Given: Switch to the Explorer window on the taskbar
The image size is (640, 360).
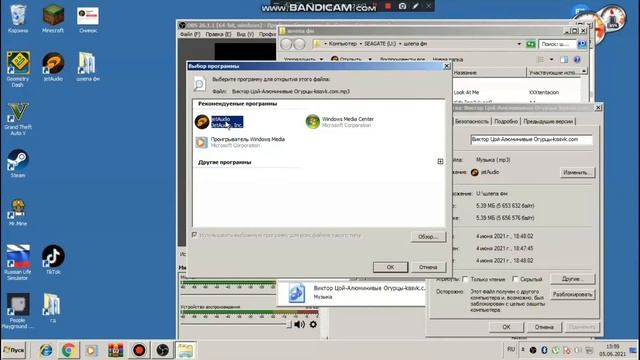Looking at the screenshot, I should point(186,350).
